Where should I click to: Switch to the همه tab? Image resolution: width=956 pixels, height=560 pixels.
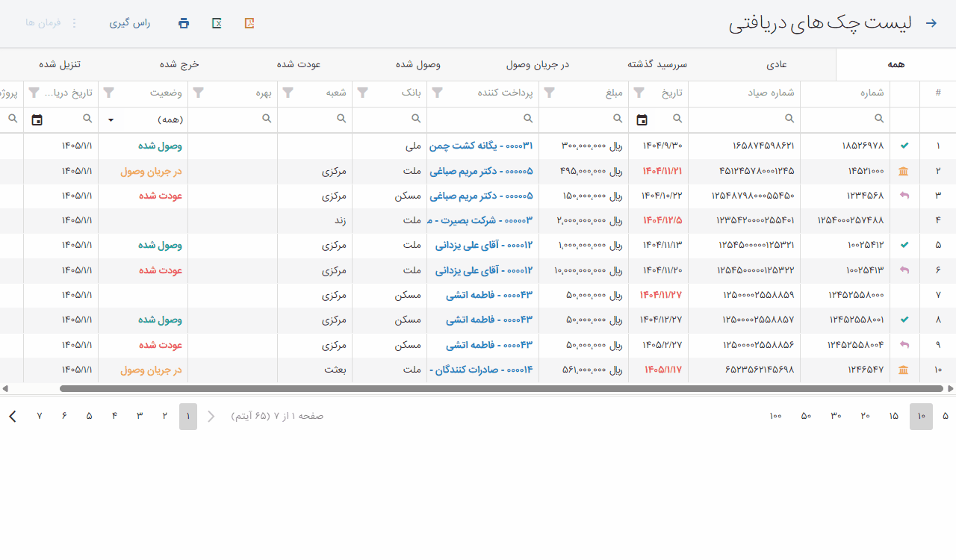point(896,64)
